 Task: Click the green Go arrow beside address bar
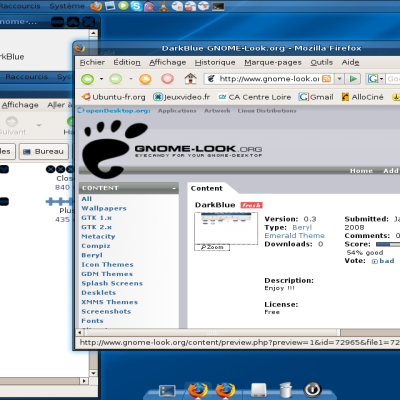tap(353, 79)
